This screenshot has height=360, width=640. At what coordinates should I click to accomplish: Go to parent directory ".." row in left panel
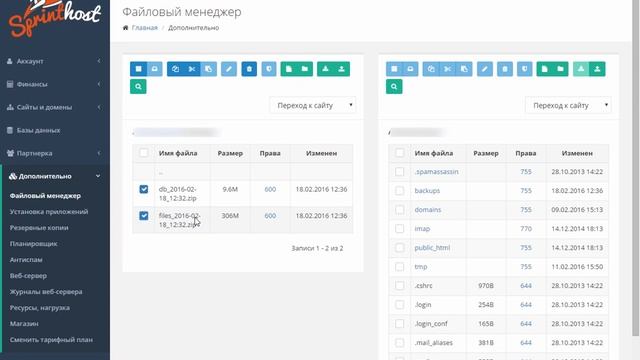coord(161,172)
